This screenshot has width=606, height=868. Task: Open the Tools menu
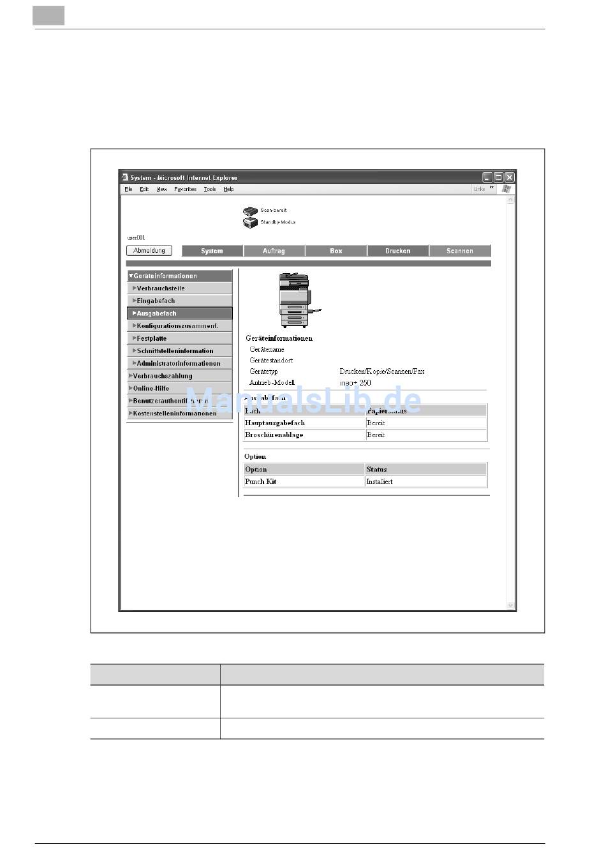pos(210,189)
